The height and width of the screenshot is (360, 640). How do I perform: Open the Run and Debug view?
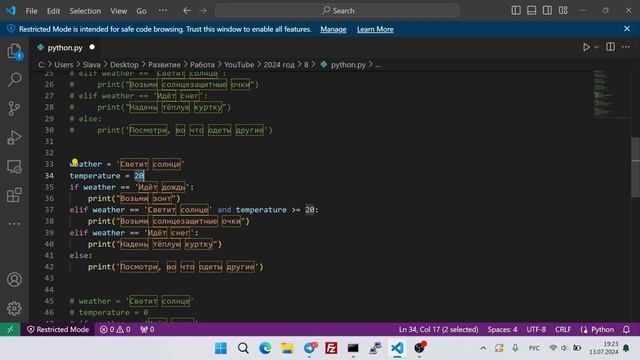[x=14, y=138]
